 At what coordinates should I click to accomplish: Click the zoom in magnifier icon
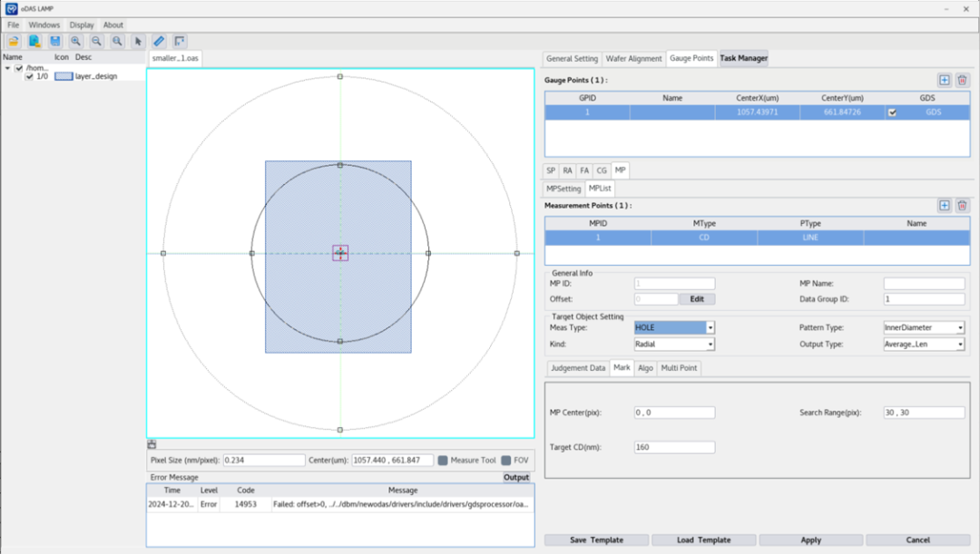click(x=76, y=42)
